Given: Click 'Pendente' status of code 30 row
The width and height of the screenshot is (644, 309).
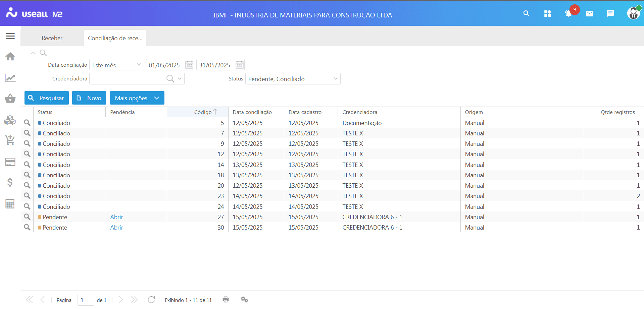Looking at the screenshot, I should [55, 227].
